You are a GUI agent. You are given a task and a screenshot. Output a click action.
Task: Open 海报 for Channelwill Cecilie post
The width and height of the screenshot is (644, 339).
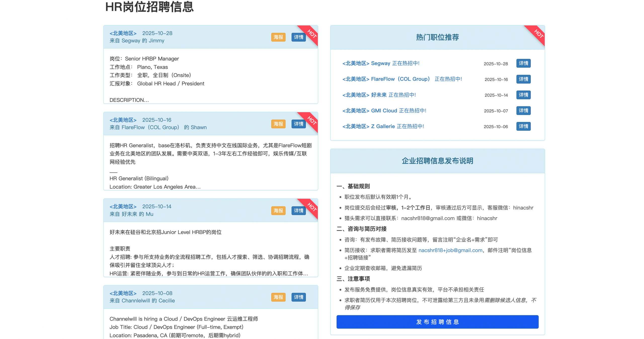coord(278,297)
